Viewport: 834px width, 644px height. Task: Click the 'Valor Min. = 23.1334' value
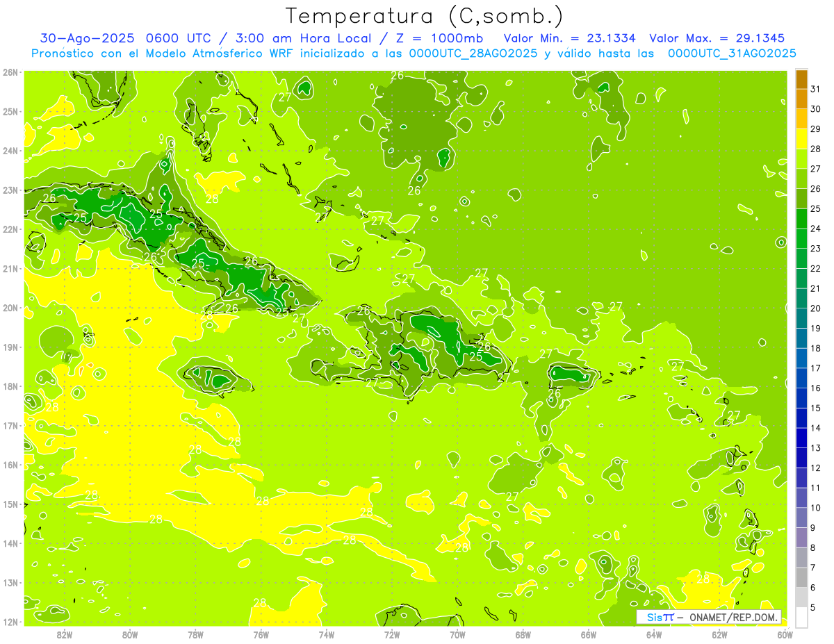pyautogui.click(x=570, y=38)
